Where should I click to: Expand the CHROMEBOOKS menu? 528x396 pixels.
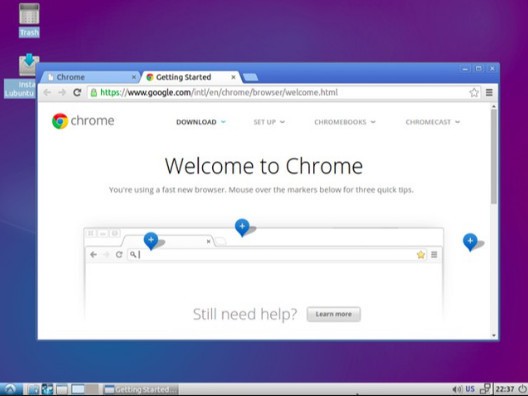tap(344, 122)
